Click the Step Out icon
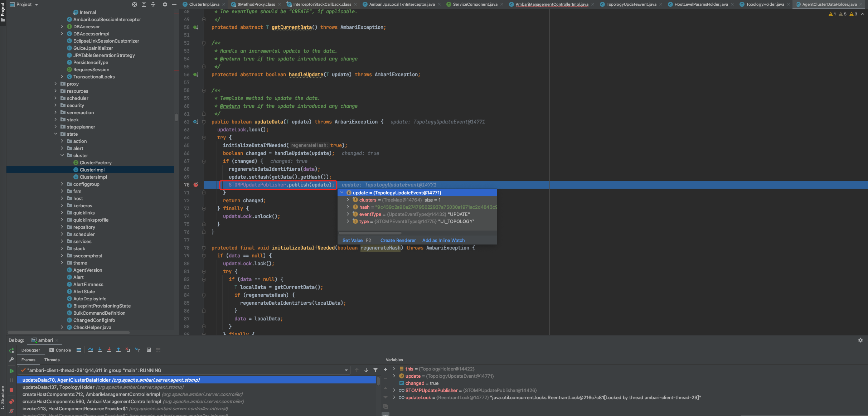The height and width of the screenshot is (416, 868). 118,350
